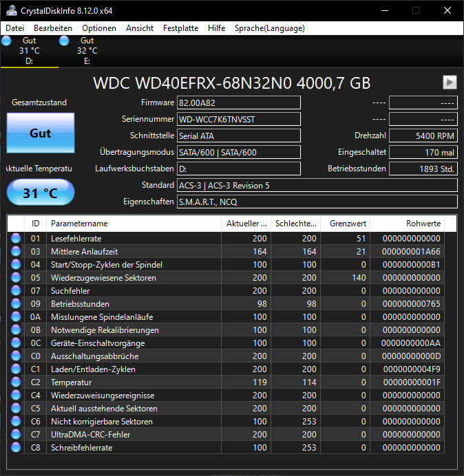
Task: Click the Grenzwert column header
Action: pyautogui.click(x=345, y=224)
